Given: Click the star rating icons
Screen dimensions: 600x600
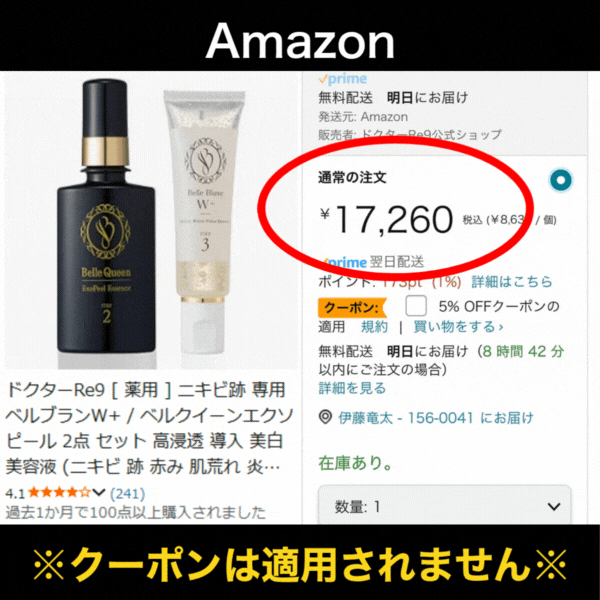Looking at the screenshot, I should (x=59, y=492).
